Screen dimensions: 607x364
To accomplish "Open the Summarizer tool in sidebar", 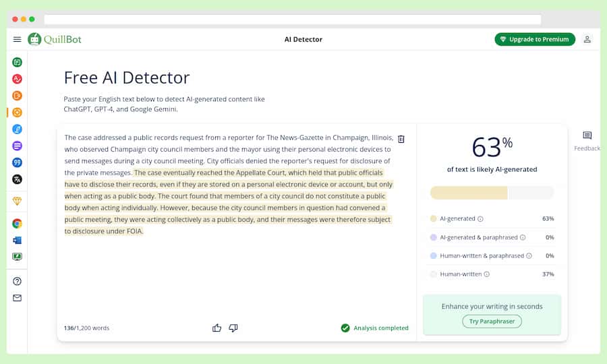I will pos(17,146).
